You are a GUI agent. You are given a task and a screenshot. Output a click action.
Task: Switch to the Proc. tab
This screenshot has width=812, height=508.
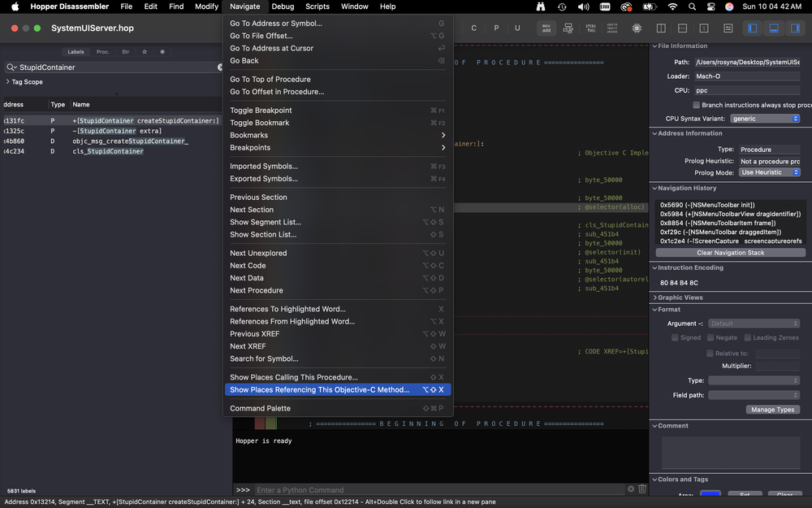[103, 52]
